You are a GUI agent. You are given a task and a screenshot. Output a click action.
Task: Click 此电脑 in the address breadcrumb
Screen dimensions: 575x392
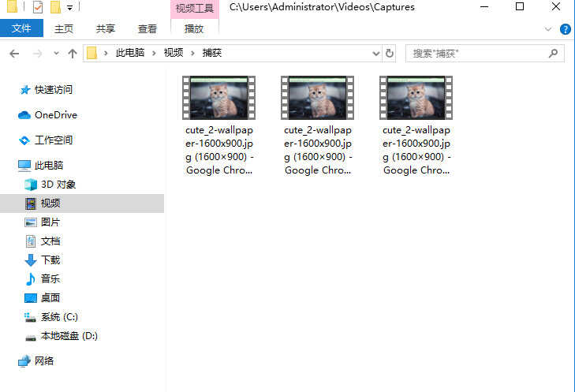[x=130, y=53]
